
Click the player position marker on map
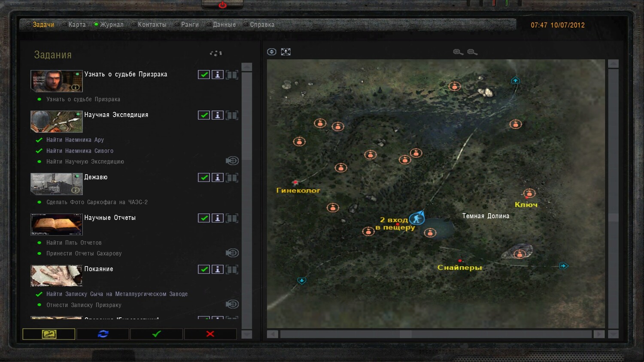[416, 218]
